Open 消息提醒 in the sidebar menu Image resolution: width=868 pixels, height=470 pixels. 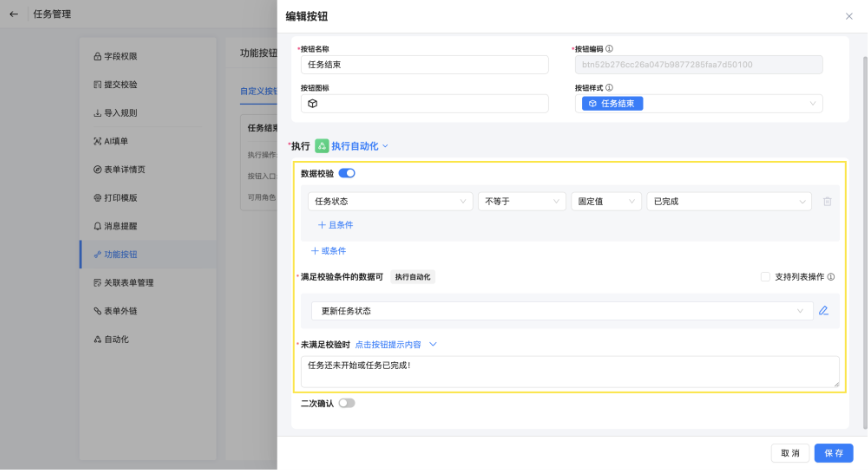point(120,226)
